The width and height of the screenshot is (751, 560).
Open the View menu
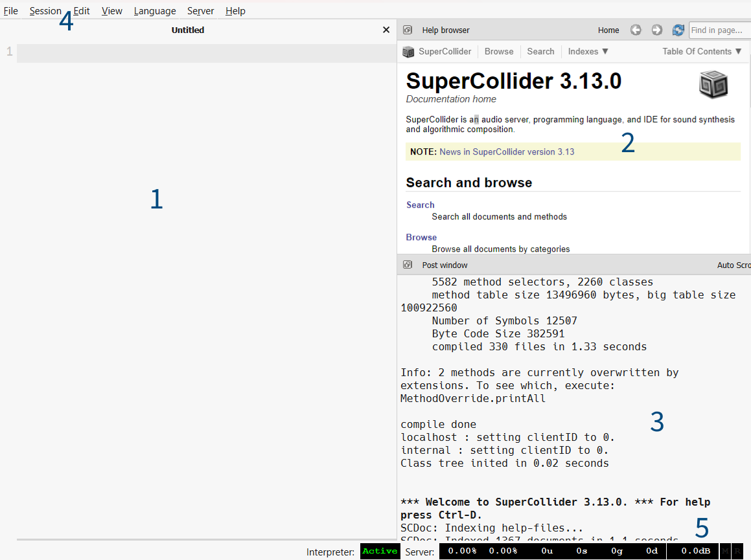(x=111, y=10)
